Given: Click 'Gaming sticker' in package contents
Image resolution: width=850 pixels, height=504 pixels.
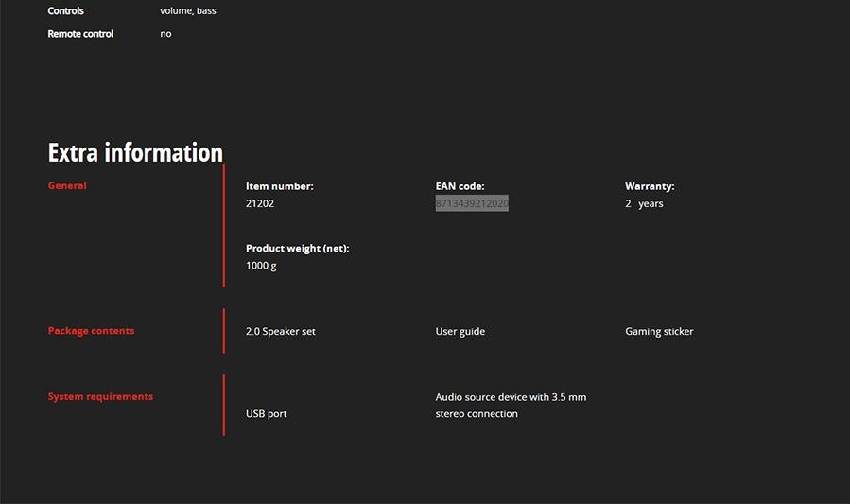Looking at the screenshot, I should [659, 332].
